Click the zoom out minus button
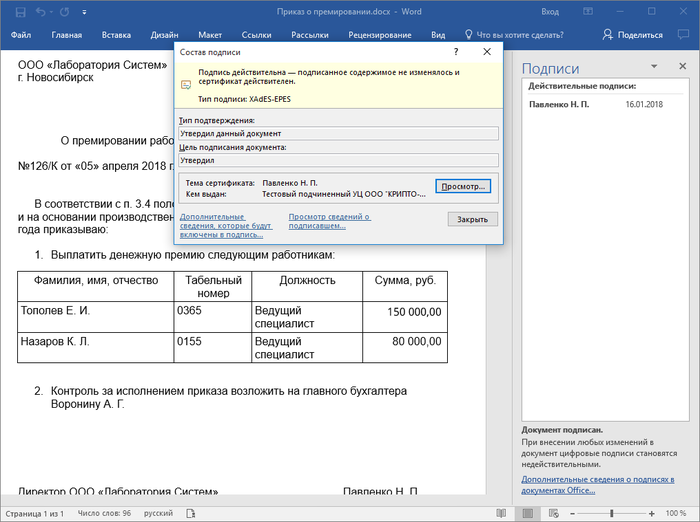 pyautogui.click(x=574, y=513)
